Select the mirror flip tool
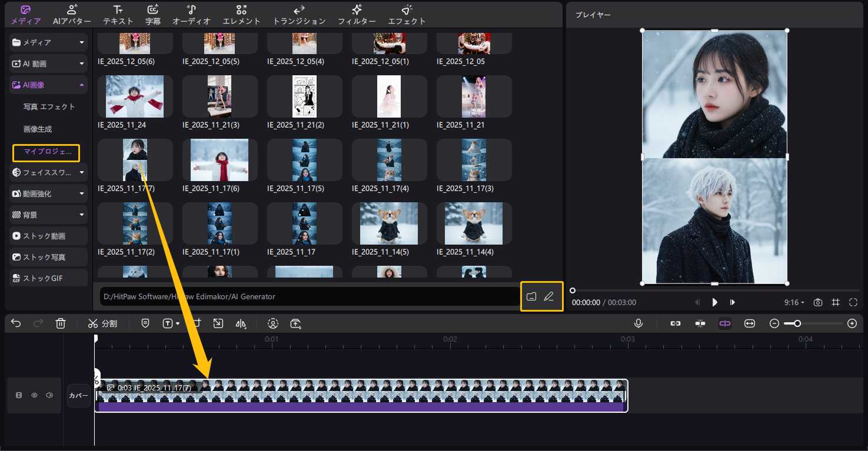The height and width of the screenshot is (451, 868). point(241,323)
